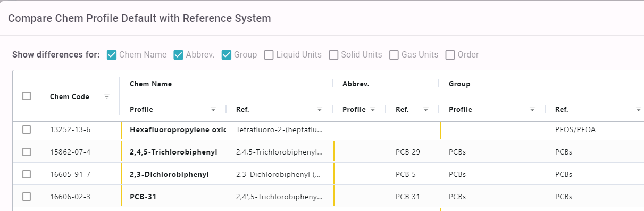Select row 16606-02-3 checkbox

pyautogui.click(x=27, y=197)
